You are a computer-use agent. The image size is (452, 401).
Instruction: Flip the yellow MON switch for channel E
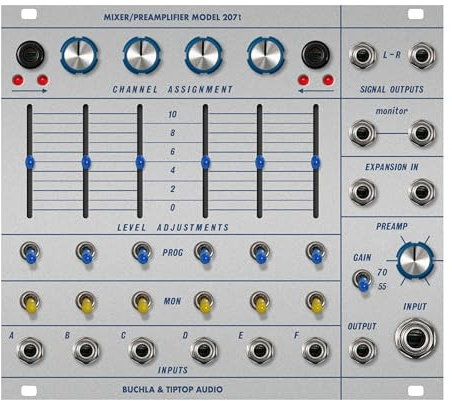click(260, 302)
